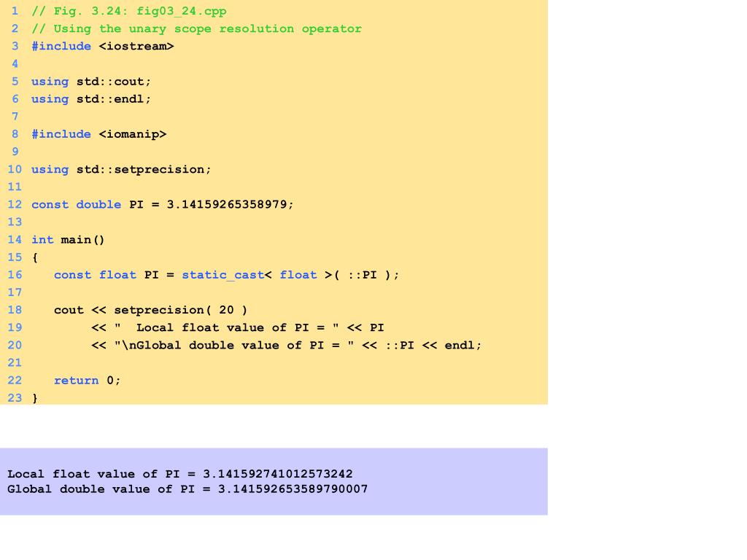Screen dimensions: 747x560
Task: Click line number 1
Action: coord(15,11)
